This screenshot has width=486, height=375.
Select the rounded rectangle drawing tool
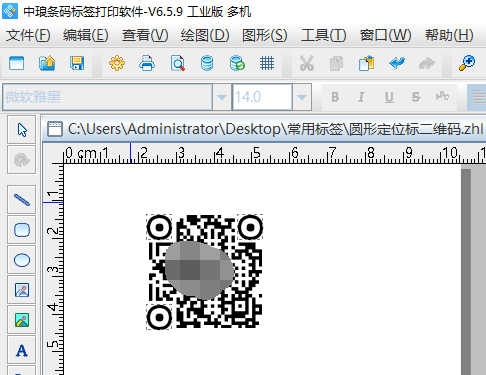coord(22,230)
